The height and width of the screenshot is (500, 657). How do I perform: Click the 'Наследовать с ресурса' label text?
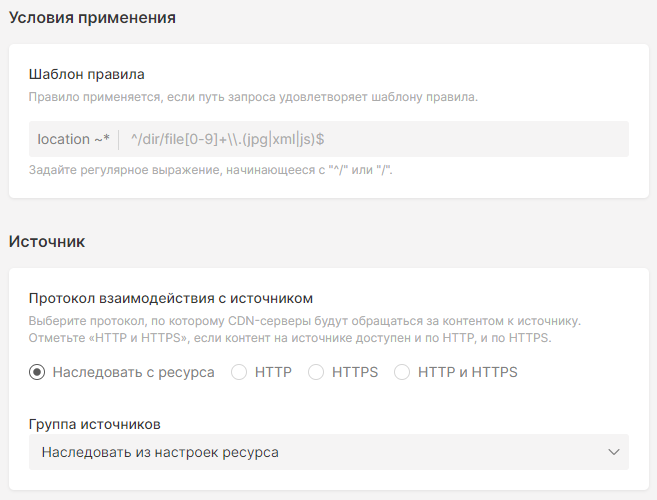pos(133,372)
